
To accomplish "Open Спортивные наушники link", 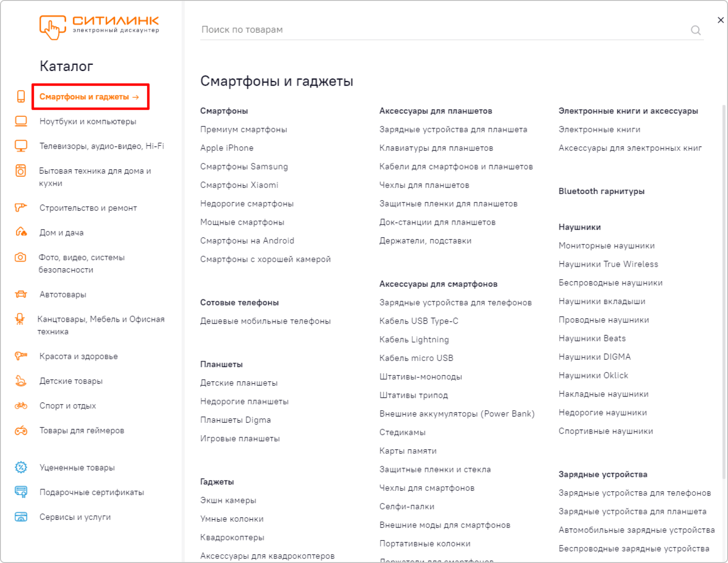I will pyautogui.click(x=606, y=431).
